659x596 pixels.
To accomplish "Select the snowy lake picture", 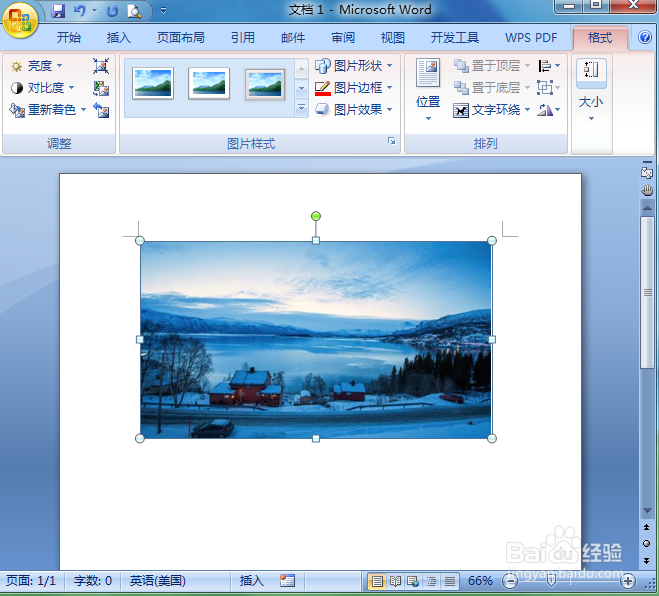I will (x=316, y=340).
